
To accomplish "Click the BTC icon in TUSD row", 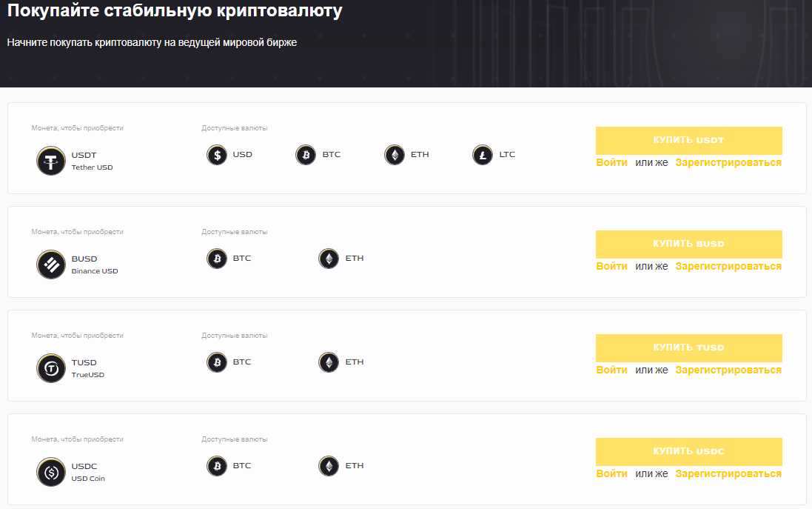I will [x=217, y=362].
